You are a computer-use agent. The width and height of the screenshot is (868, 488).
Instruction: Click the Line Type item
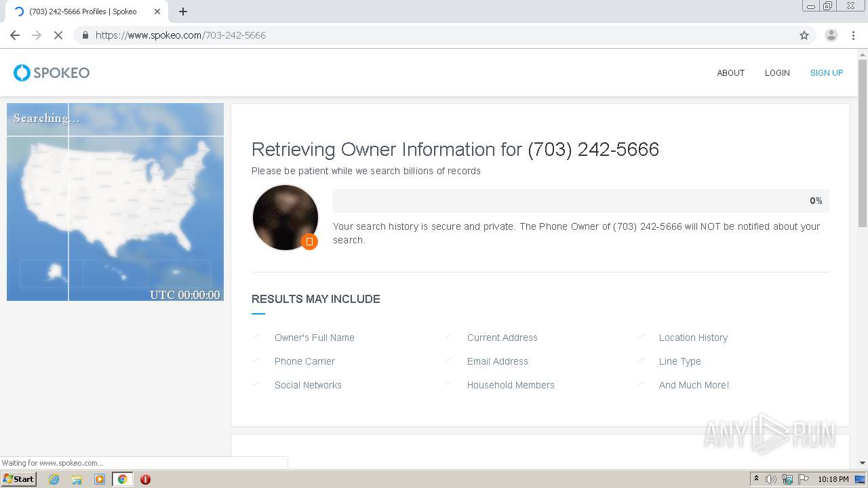pyautogui.click(x=679, y=361)
